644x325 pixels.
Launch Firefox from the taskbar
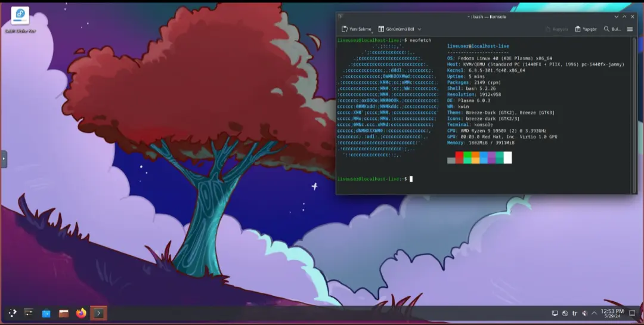(x=81, y=313)
